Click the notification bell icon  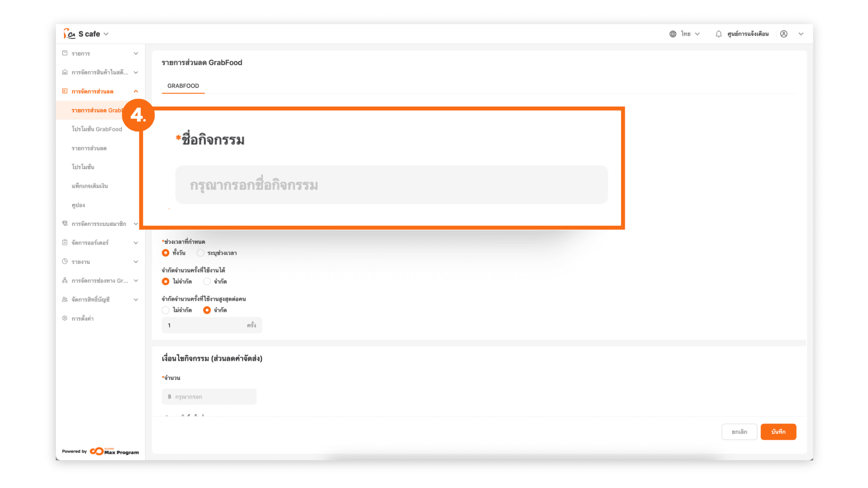click(718, 34)
